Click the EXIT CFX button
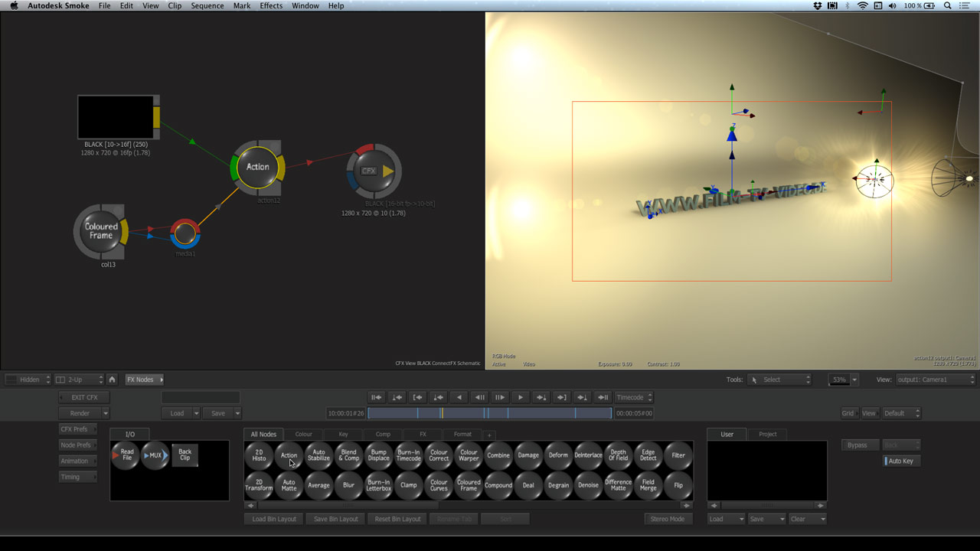Viewport: 980px width, 551px height. [x=84, y=397]
